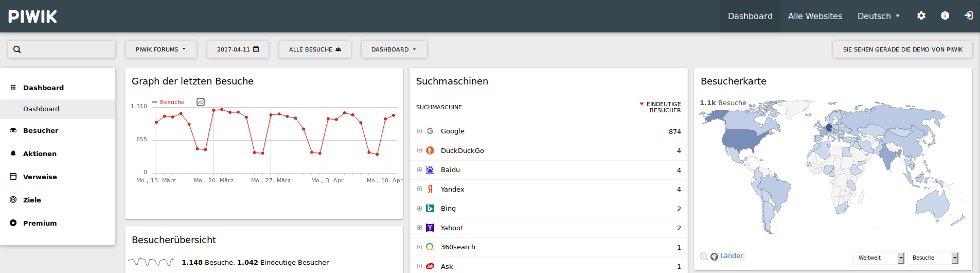This screenshot has height=273, width=980.
Task: Expand the Google search engine row
Action: click(419, 131)
